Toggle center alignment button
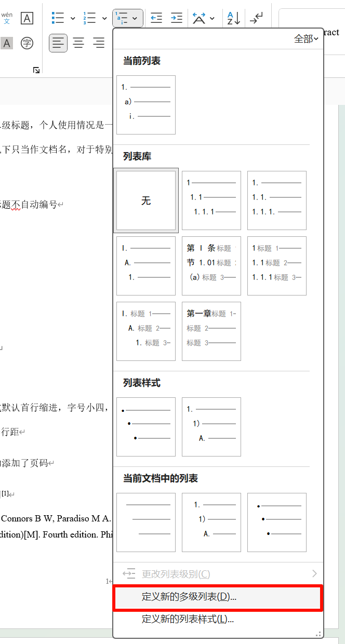This screenshot has width=345, height=644. pos(78,43)
